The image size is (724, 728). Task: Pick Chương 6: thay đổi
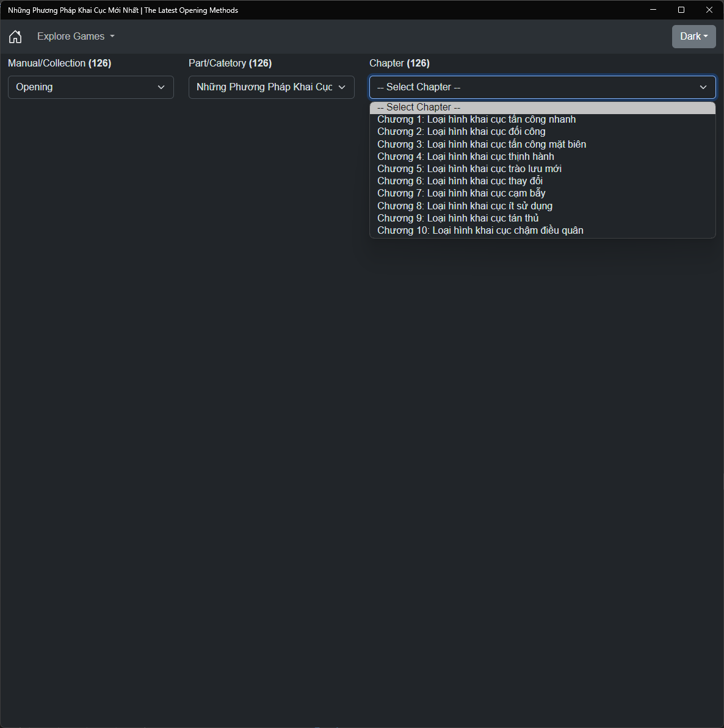[x=460, y=181]
